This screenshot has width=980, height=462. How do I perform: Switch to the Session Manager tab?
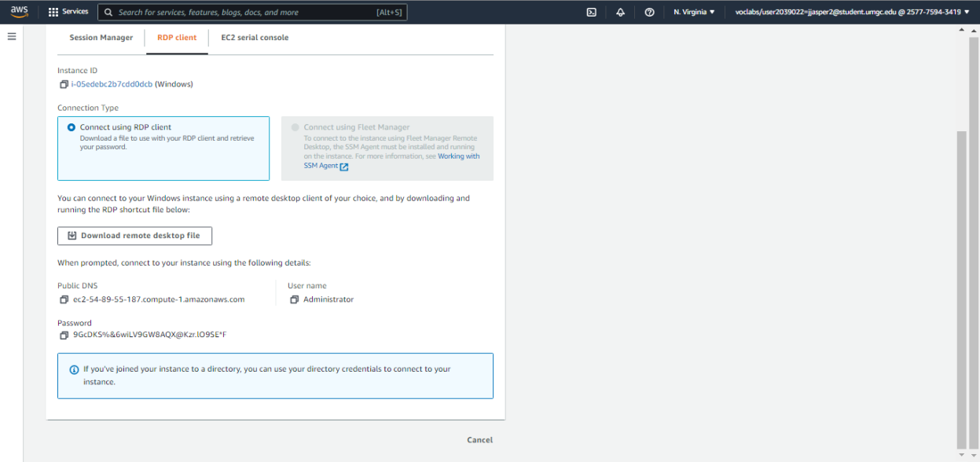pyautogui.click(x=101, y=38)
